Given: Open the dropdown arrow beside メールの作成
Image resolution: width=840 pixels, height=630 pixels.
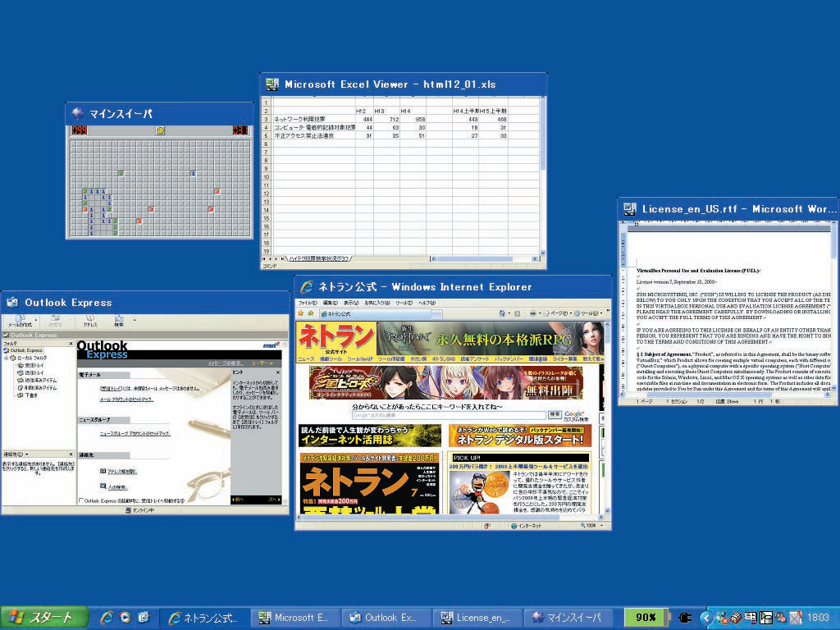Looking at the screenshot, I should coord(36,321).
